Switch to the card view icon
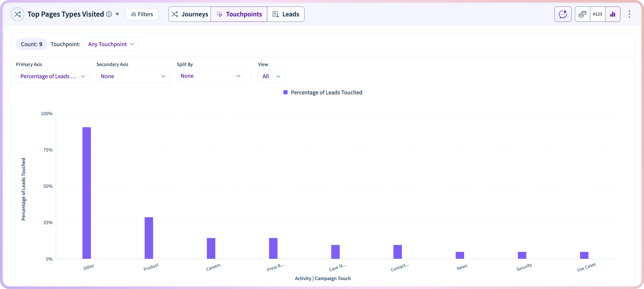The image size is (644, 289). coord(582,14)
